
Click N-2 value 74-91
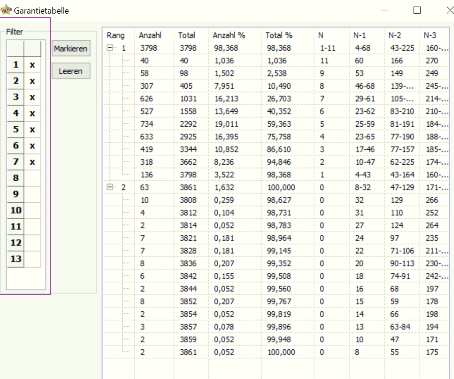[x=400, y=276]
